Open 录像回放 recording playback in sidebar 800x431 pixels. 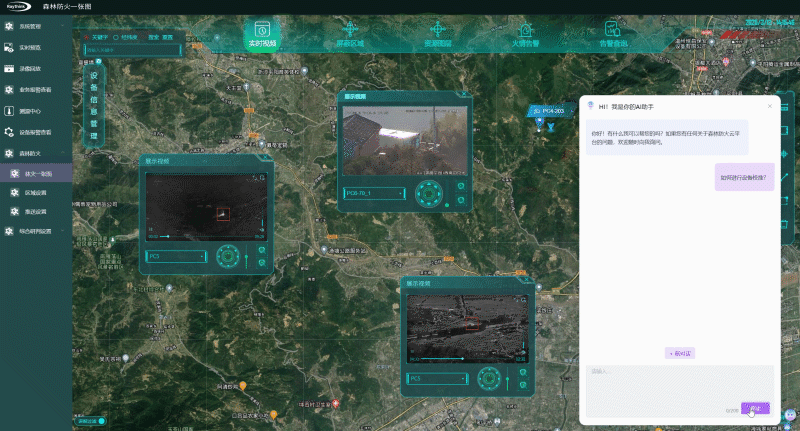pos(33,69)
